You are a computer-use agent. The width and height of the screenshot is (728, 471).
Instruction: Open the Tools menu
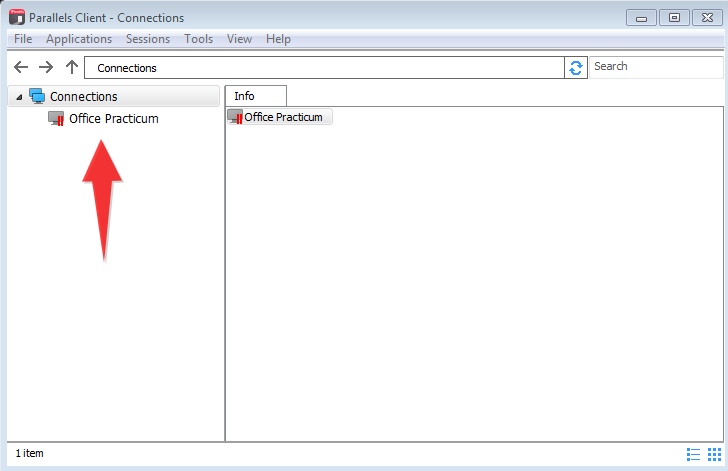pyautogui.click(x=198, y=39)
